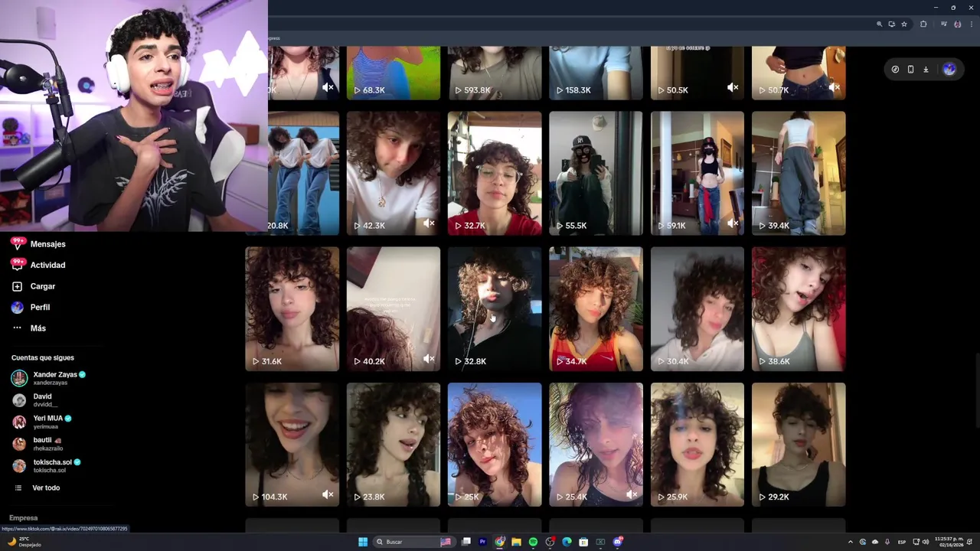Viewport: 980px width, 551px height.
Task: Open video thumbnail with 31.6K views
Action: [x=292, y=308]
